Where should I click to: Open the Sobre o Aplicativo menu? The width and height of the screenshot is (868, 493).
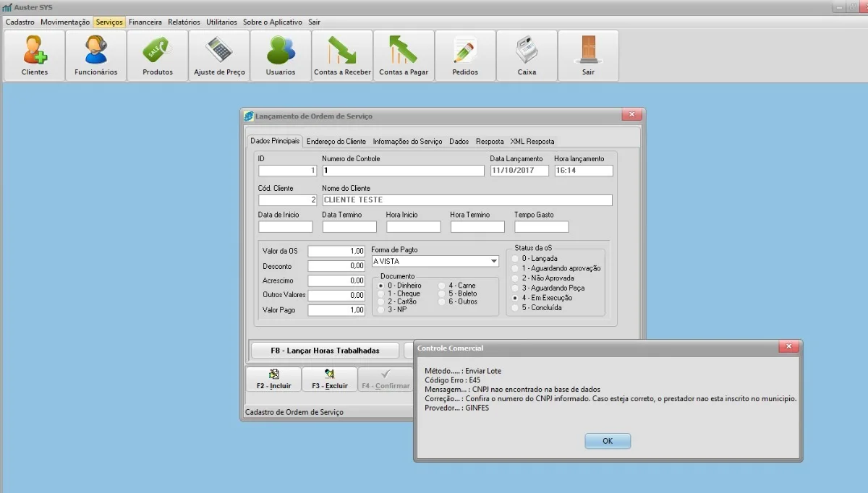click(x=273, y=22)
